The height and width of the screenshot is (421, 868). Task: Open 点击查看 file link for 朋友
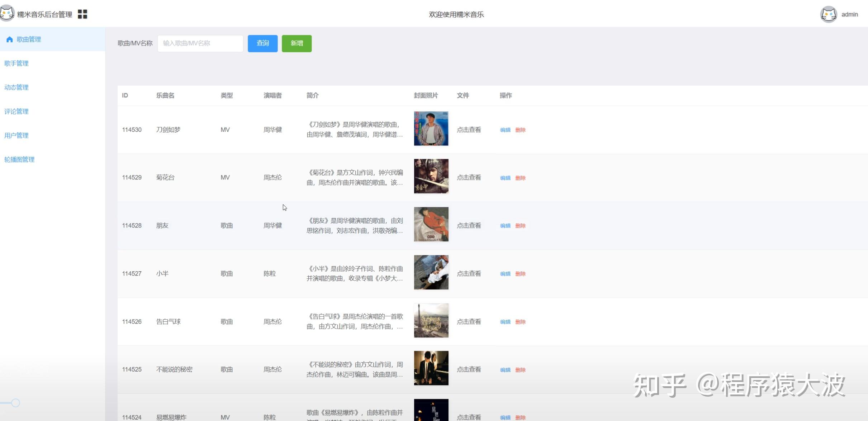click(x=469, y=225)
